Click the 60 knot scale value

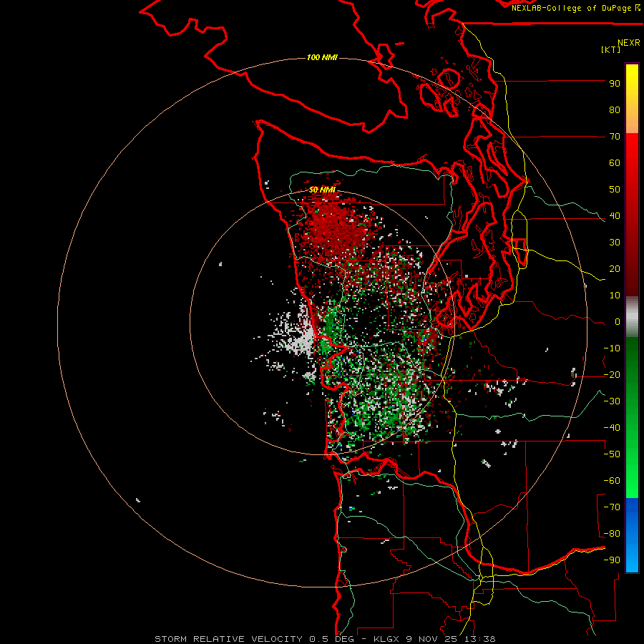[x=615, y=163]
